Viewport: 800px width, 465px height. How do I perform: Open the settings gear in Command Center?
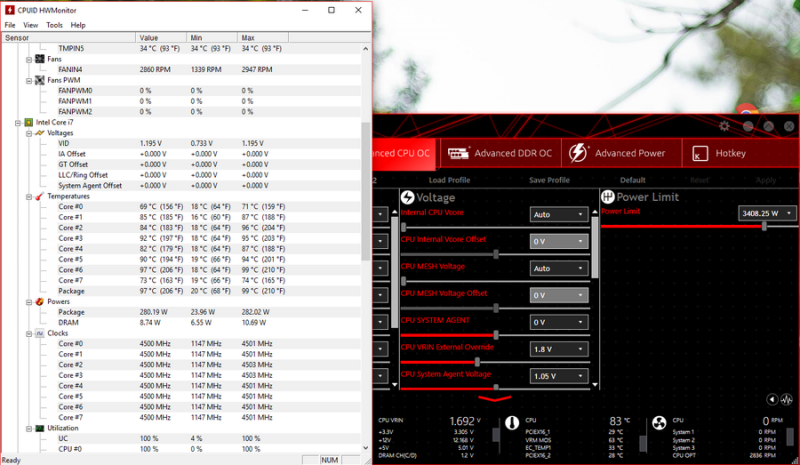pos(724,126)
